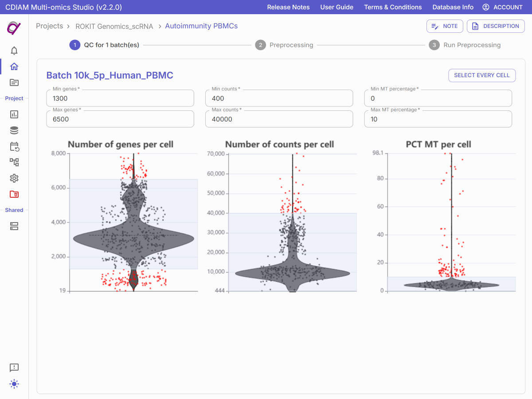Navigate to the Projects breadcrumb
This screenshot has height=399, width=532.
coord(50,26)
